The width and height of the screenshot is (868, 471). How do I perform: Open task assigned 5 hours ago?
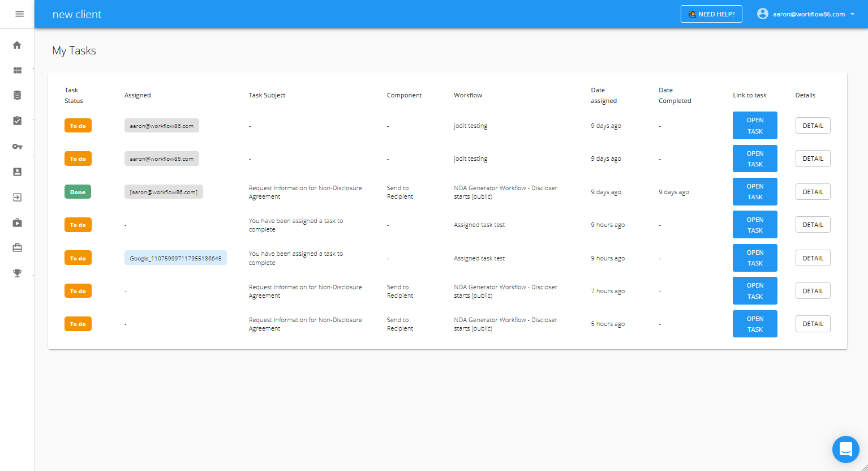(754, 324)
